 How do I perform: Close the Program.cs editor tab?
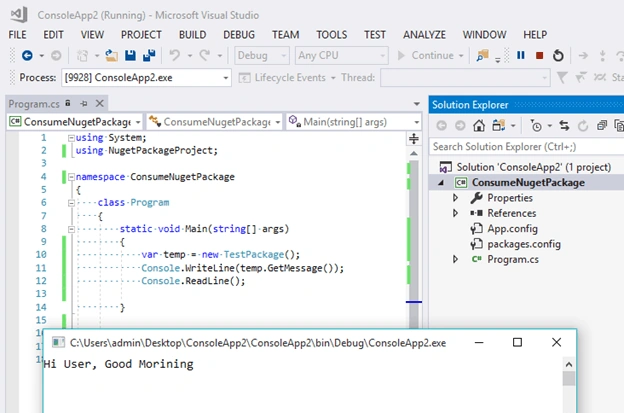[x=99, y=103]
